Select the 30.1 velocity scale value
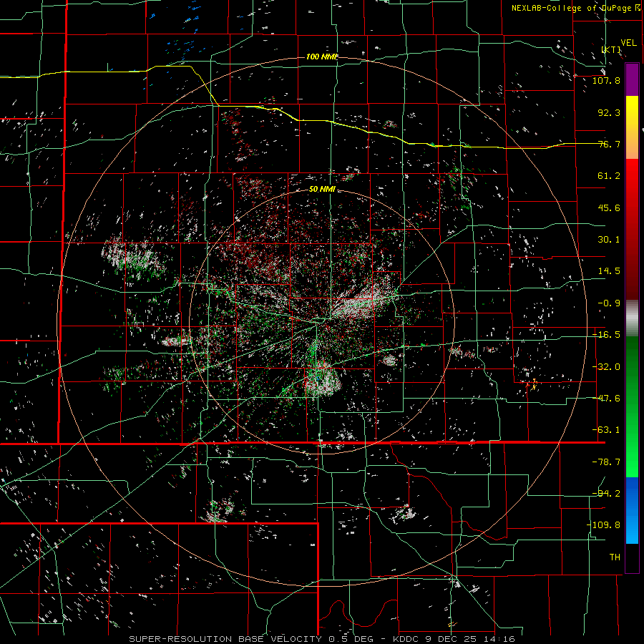Screen dimensions: 644x644 pyautogui.click(x=609, y=240)
